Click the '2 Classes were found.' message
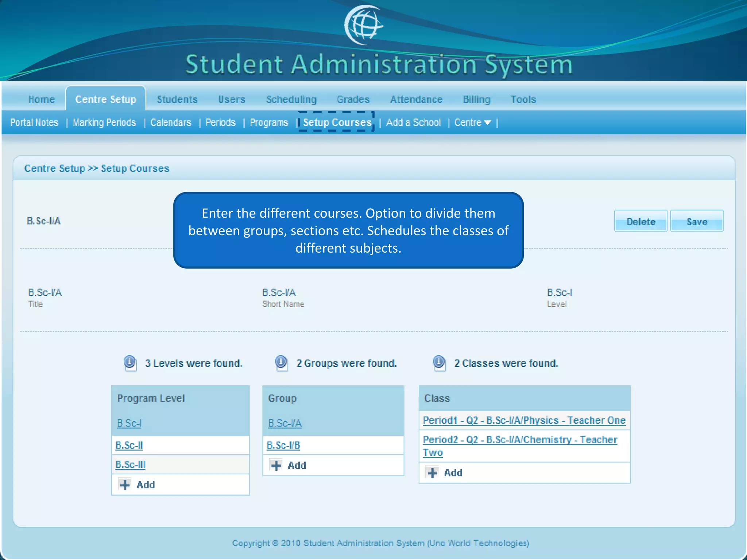Screen dimensions: 747x560 pyautogui.click(x=506, y=363)
